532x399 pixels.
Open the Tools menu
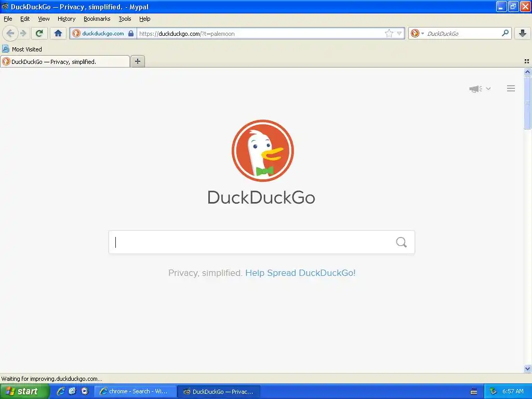[125, 19]
